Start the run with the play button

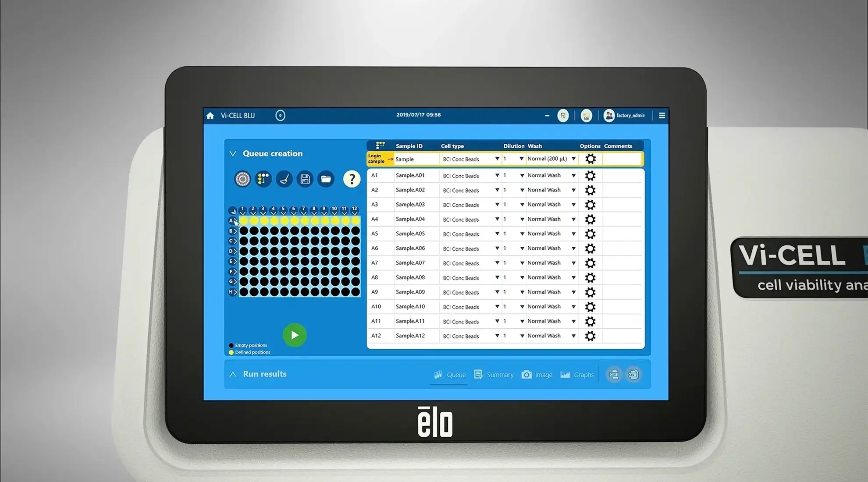click(x=295, y=335)
